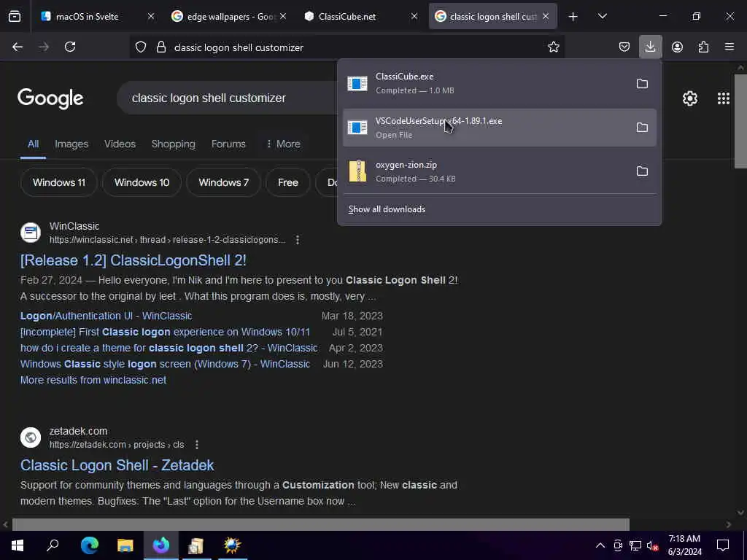The height and width of the screenshot is (560, 747).
Task: Open Classic Logon Shell - Zetadek result
Action: click(117, 465)
